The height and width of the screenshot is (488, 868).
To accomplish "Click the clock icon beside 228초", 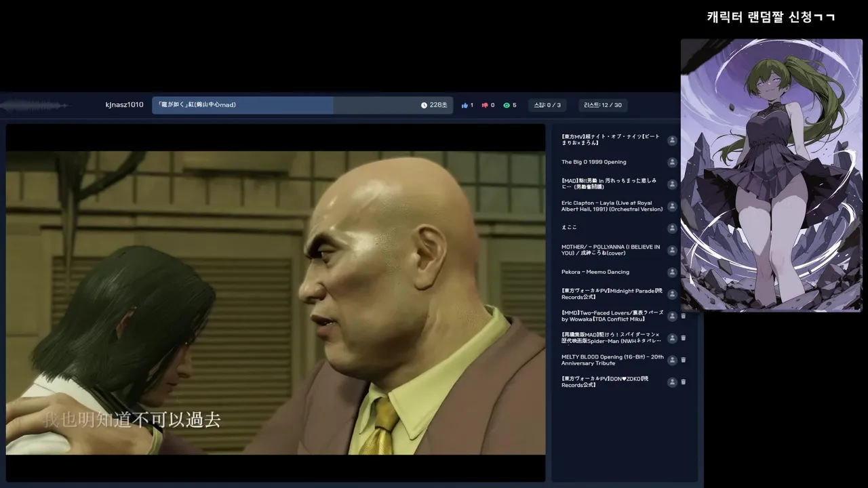I will tap(425, 105).
